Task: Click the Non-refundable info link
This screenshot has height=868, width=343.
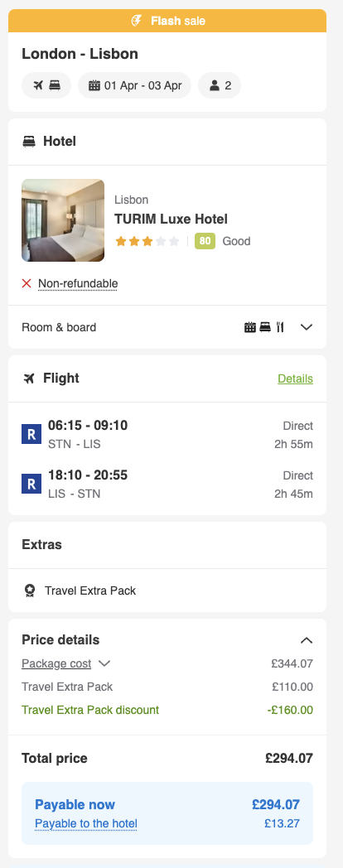Action: [x=78, y=283]
